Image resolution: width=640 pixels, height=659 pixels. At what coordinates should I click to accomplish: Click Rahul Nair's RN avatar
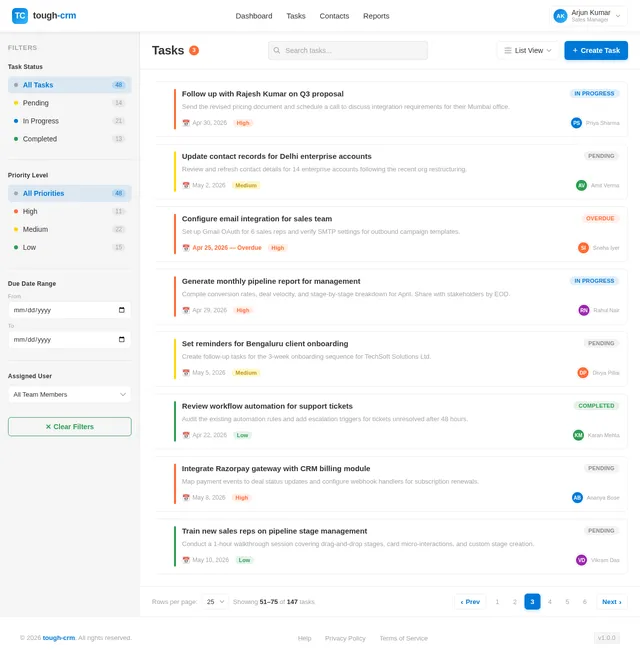pos(584,310)
